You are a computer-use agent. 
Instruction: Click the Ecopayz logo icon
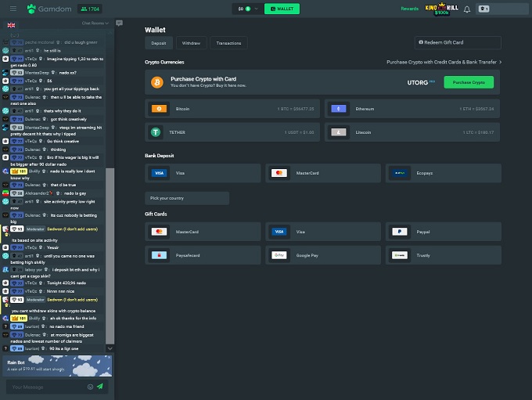coord(400,173)
